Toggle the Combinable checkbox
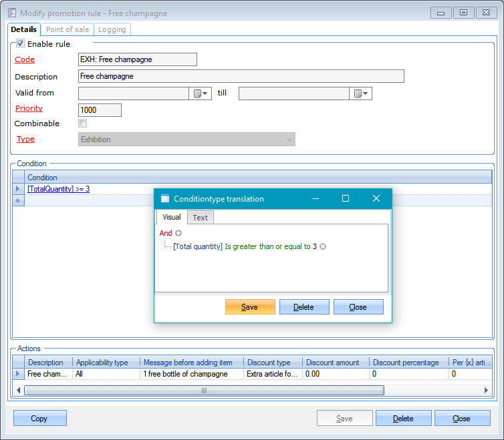The image size is (504, 440). pos(82,124)
